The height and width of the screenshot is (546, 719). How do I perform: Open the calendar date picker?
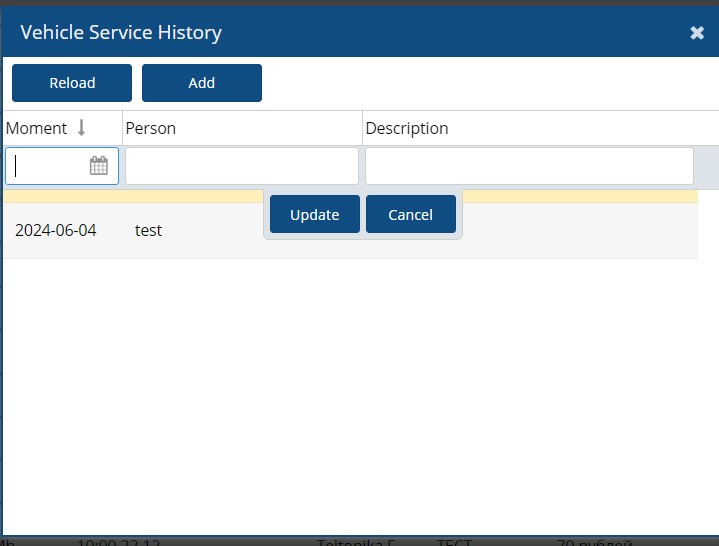(99, 166)
